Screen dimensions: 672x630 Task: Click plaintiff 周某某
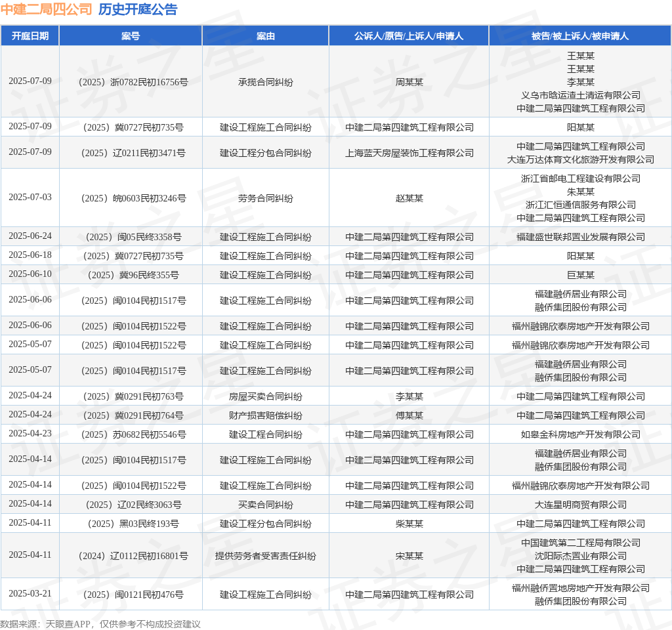coord(409,82)
